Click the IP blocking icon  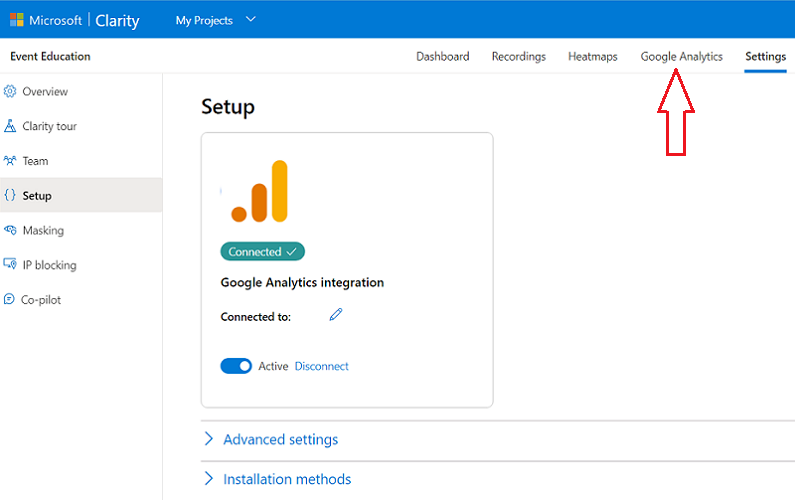[10, 264]
